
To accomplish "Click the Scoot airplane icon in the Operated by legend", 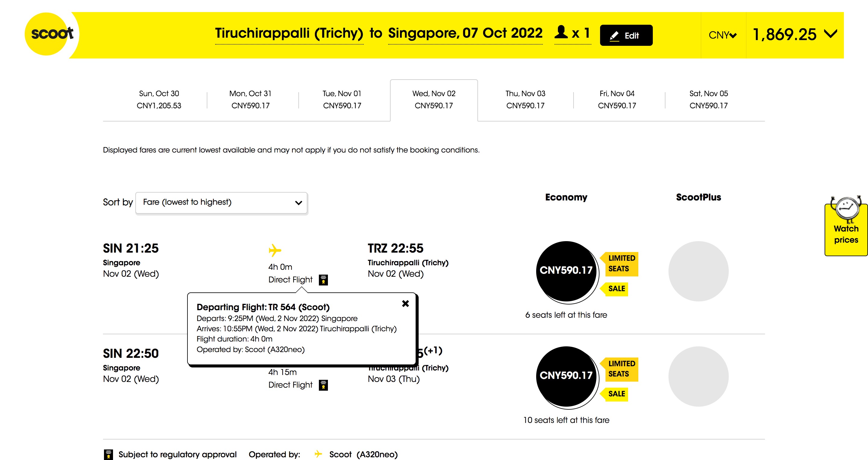I will (x=318, y=454).
